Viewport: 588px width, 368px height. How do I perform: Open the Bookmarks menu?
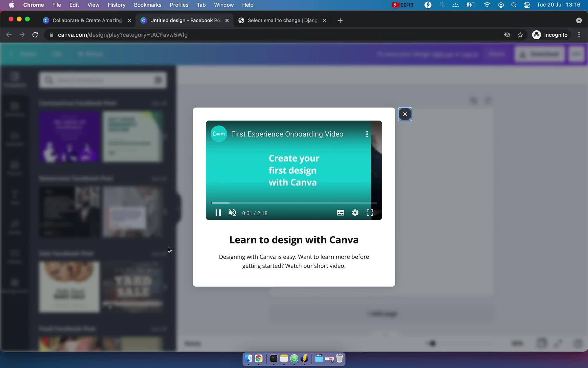pyautogui.click(x=148, y=5)
